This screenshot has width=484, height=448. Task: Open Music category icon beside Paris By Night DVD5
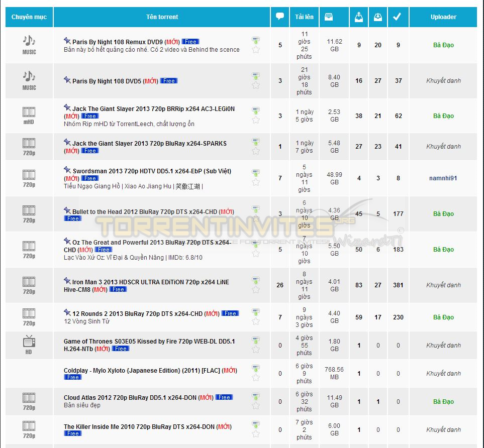point(29,81)
